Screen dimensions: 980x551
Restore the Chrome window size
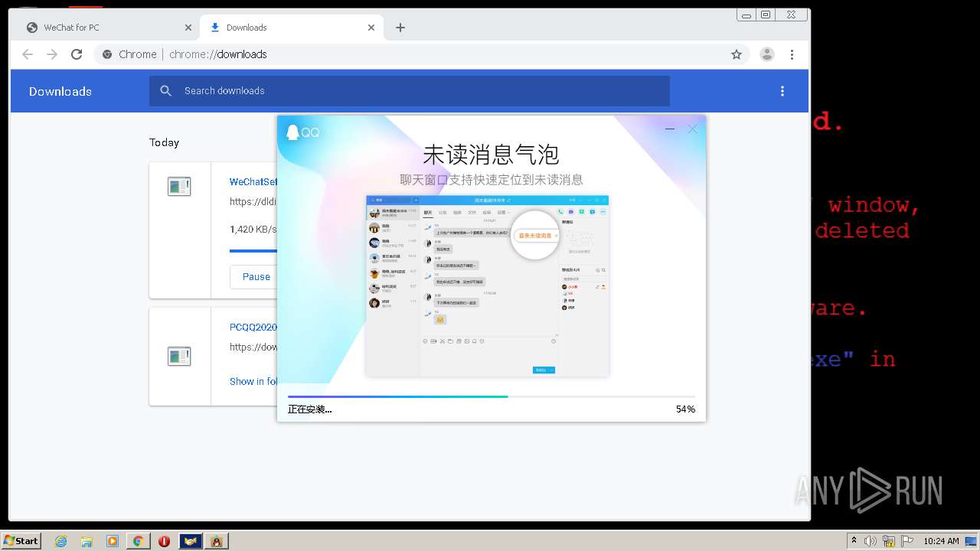766,15
